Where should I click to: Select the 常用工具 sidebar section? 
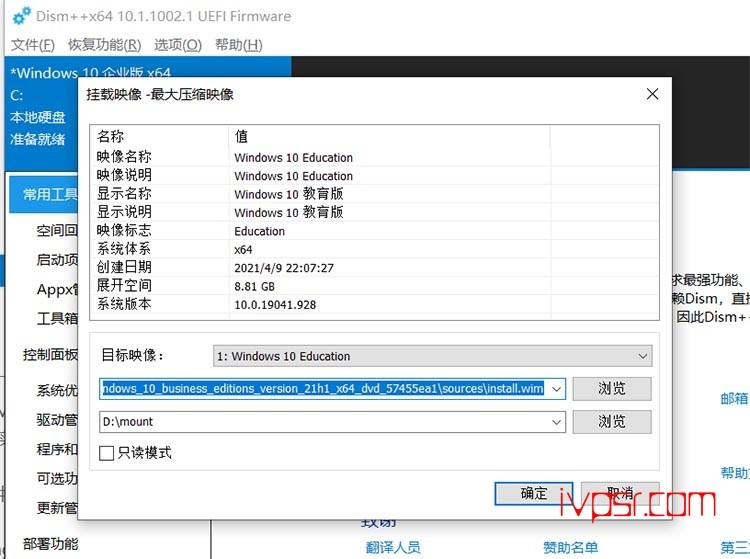pos(44,194)
